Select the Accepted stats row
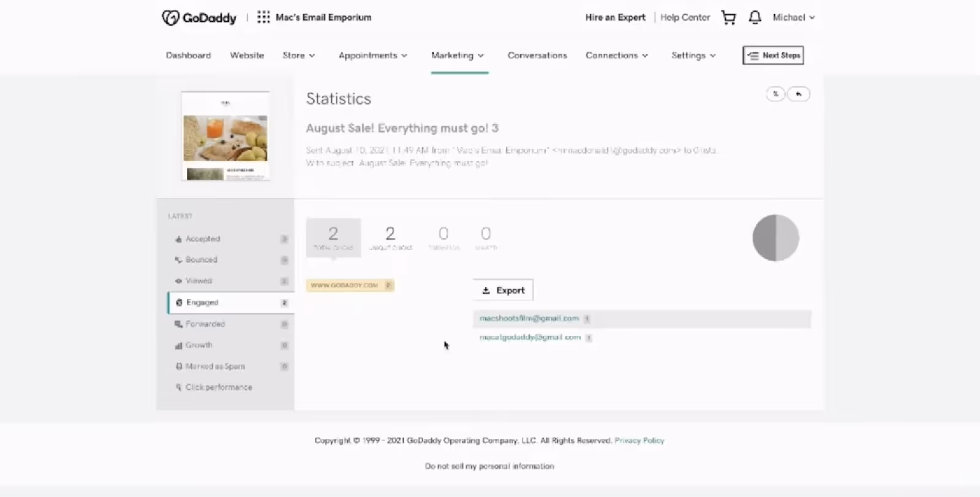This screenshot has height=497, width=980. point(231,239)
